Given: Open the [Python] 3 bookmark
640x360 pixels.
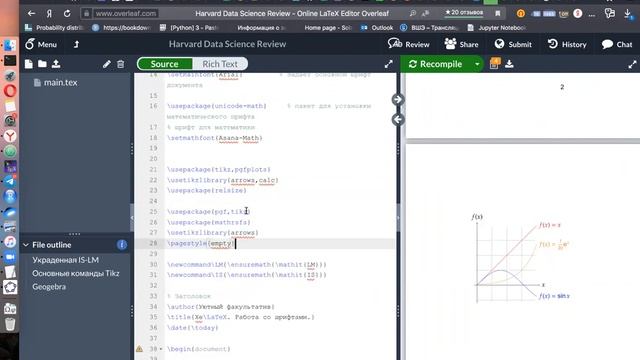Looking at the screenshot, I should click(189, 28).
